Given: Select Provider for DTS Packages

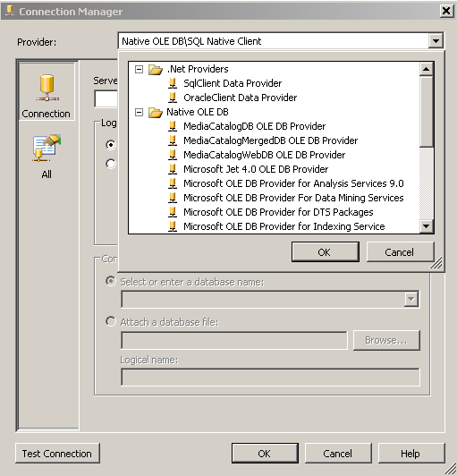Looking at the screenshot, I should [278, 212].
